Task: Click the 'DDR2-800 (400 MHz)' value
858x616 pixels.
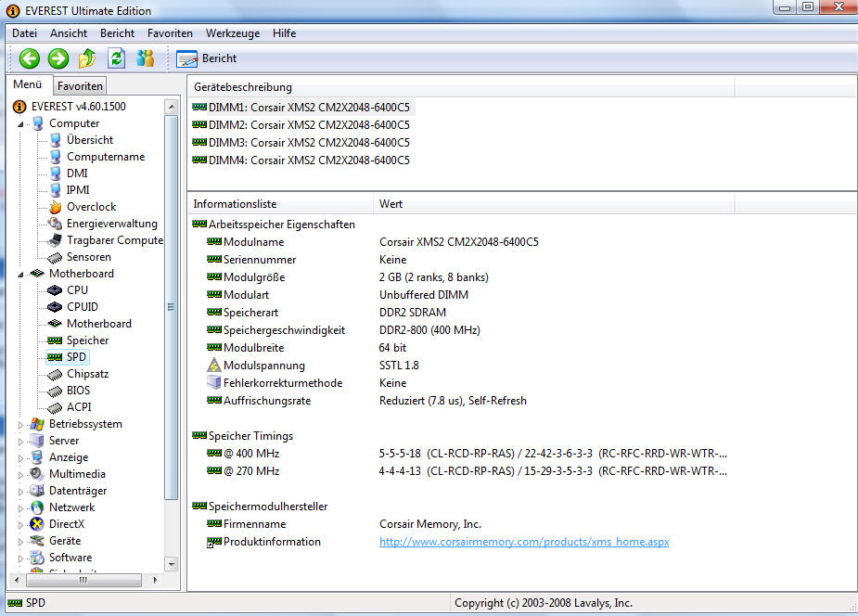Action: (429, 330)
